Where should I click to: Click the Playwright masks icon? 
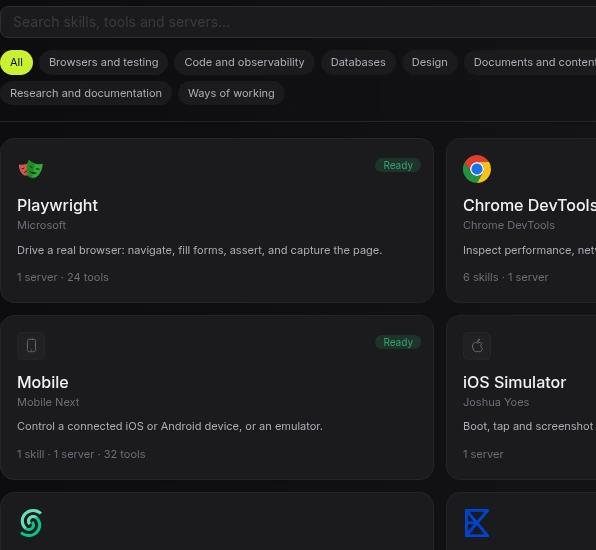[31, 169]
